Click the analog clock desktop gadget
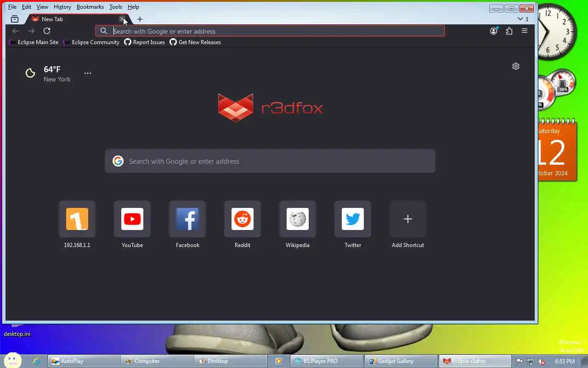Image resolution: width=588 pixels, height=368 pixels. 557,32
